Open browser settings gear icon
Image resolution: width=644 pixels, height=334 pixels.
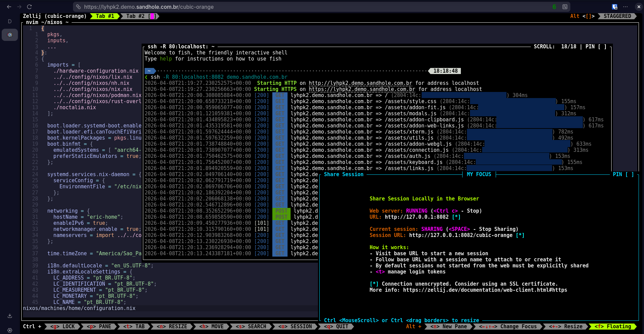pos(10,330)
